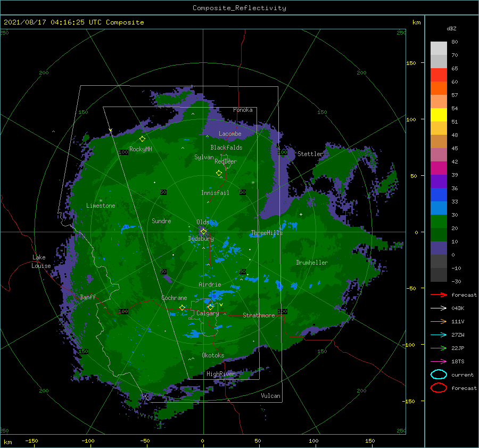This screenshot has height=448, width=479.
Task: Pick the purple 36-39 dBZ color swatch
Action: [x=439, y=182]
